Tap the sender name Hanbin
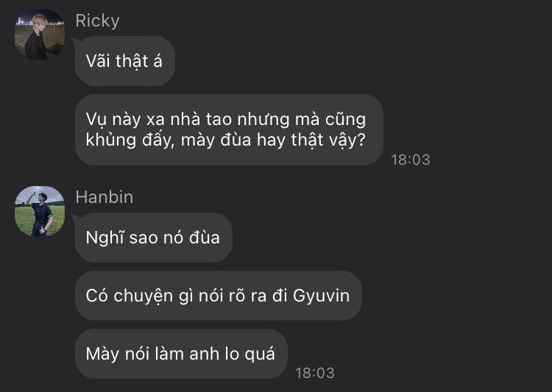Image resolution: width=552 pixels, height=392 pixels. click(x=105, y=197)
